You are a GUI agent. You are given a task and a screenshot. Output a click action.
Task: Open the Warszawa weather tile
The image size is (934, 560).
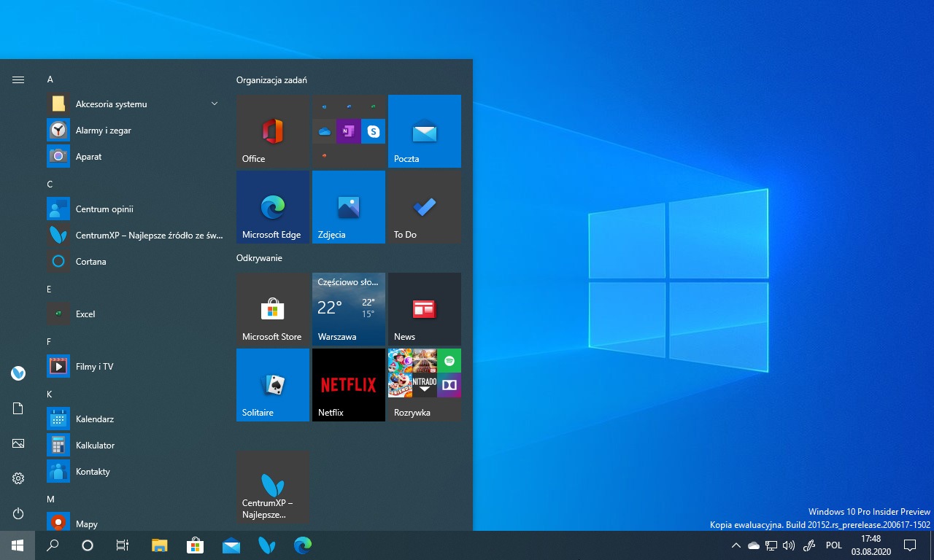349,309
